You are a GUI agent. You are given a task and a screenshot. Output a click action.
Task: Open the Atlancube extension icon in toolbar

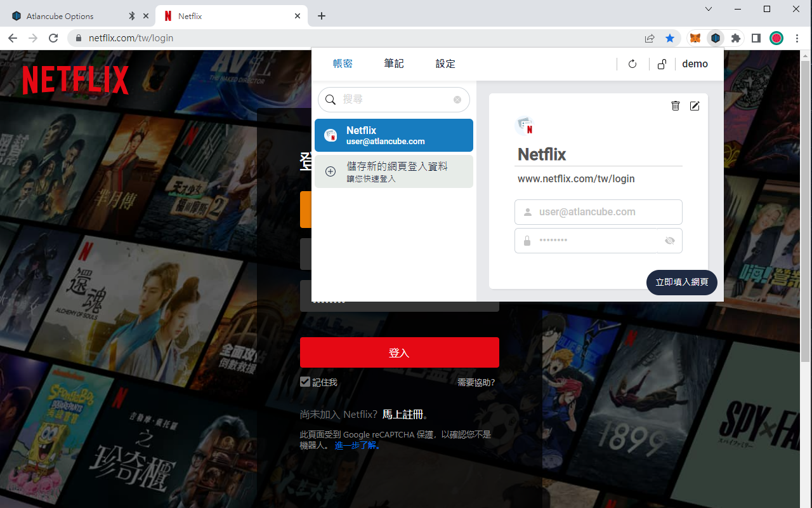click(716, 38)
